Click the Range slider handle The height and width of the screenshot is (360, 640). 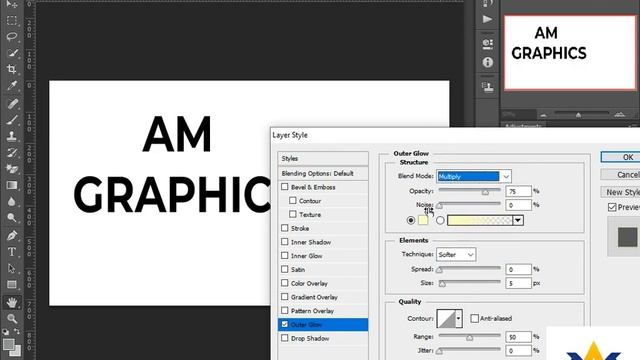click(470, 338)
